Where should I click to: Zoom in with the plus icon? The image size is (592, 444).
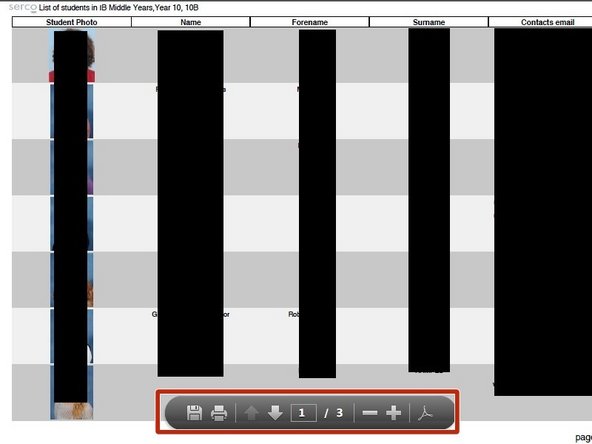tap(393, 413)
